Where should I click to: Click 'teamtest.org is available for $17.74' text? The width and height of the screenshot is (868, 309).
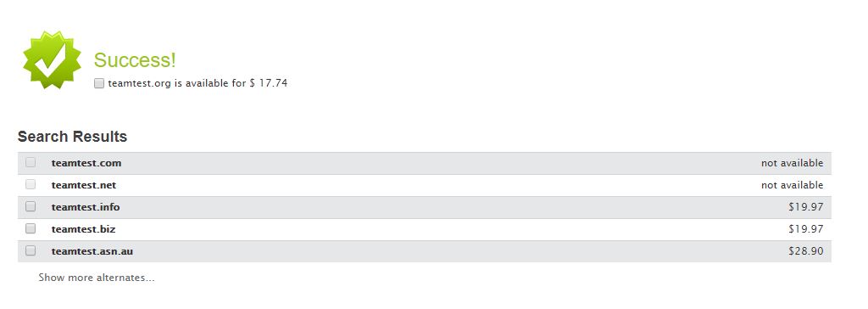198,83
